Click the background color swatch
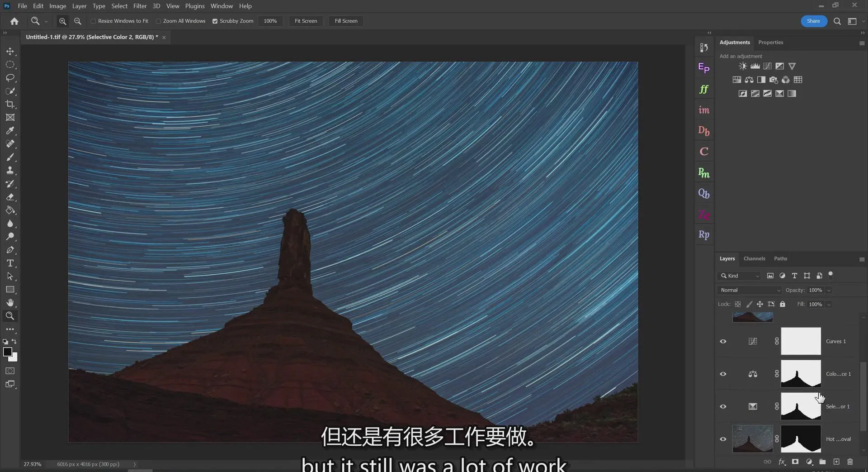 point(14,358)
